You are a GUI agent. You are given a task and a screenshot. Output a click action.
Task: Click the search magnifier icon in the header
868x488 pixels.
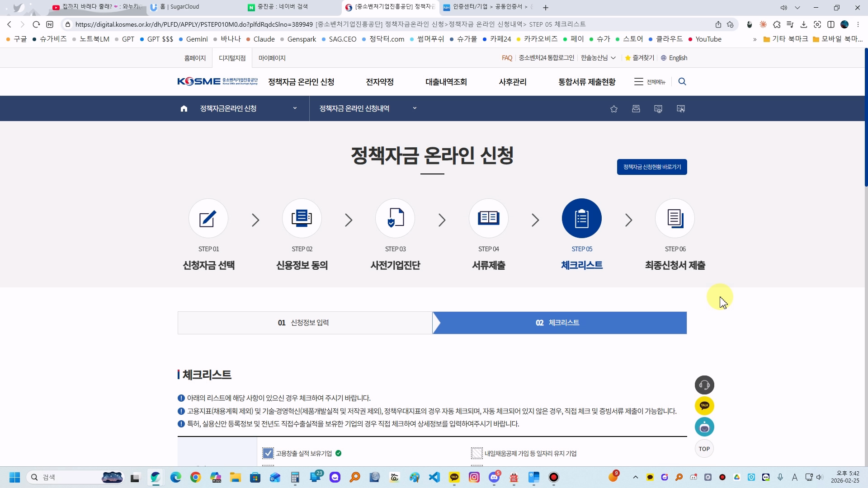tap(682, 82)
